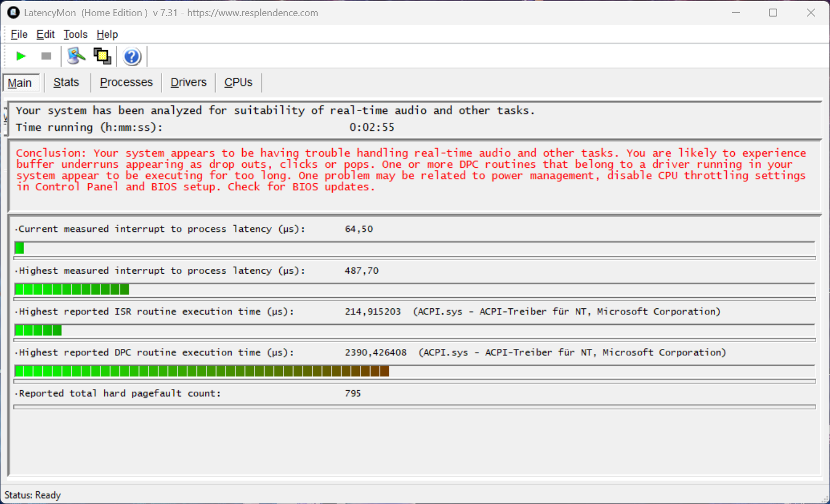Click the LatencyMon window title text
Viewport: 830px width, 504px height.
tap(171, 13)
